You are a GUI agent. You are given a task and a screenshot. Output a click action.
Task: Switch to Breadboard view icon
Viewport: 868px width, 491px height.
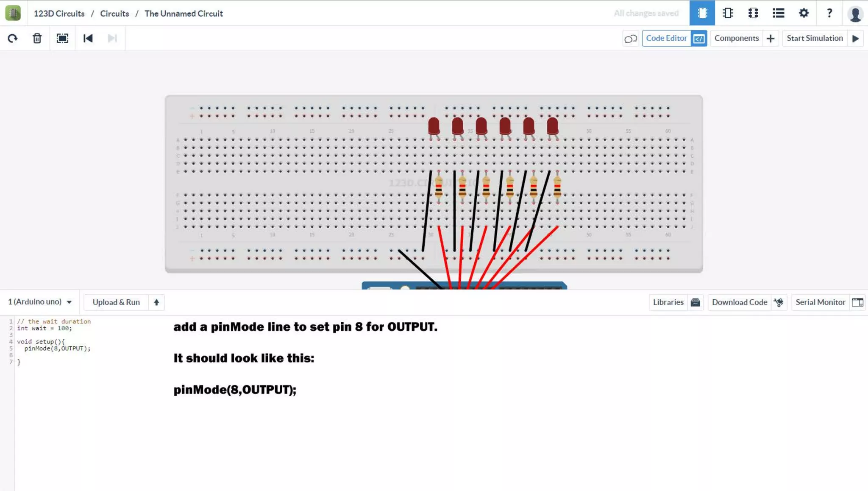coord(702,13)
